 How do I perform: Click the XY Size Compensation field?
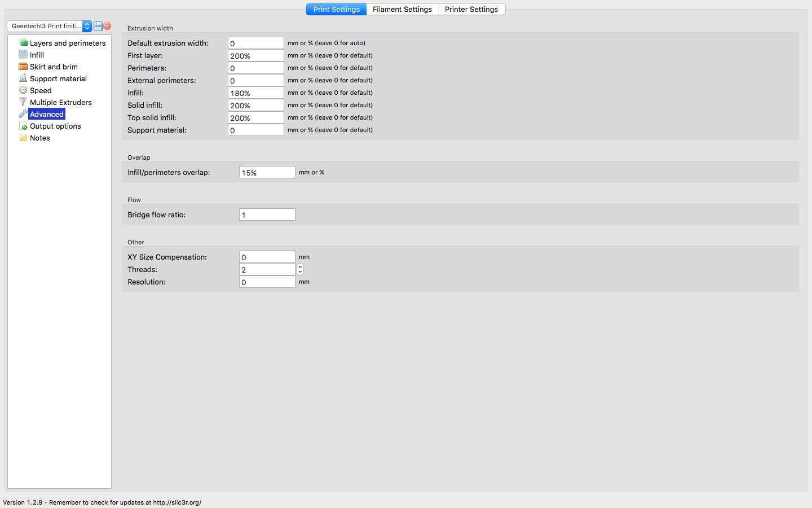tap(267, 257)
